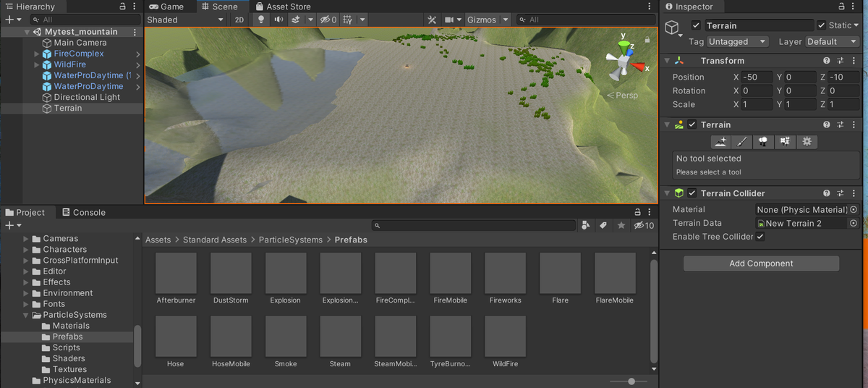This screenshot has height=388, width=868.
Task: Click favorites star icon in Project
Action: coord(621,225)
